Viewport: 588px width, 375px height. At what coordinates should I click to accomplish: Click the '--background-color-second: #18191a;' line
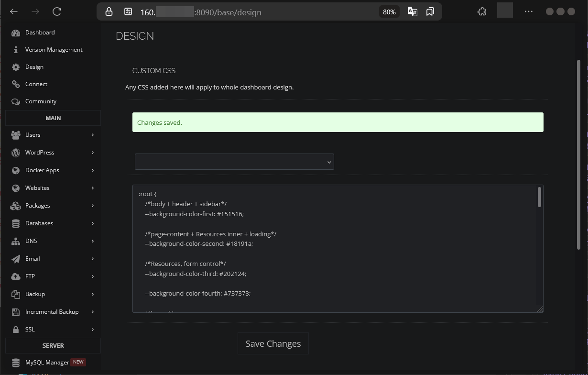click(199, 243)
